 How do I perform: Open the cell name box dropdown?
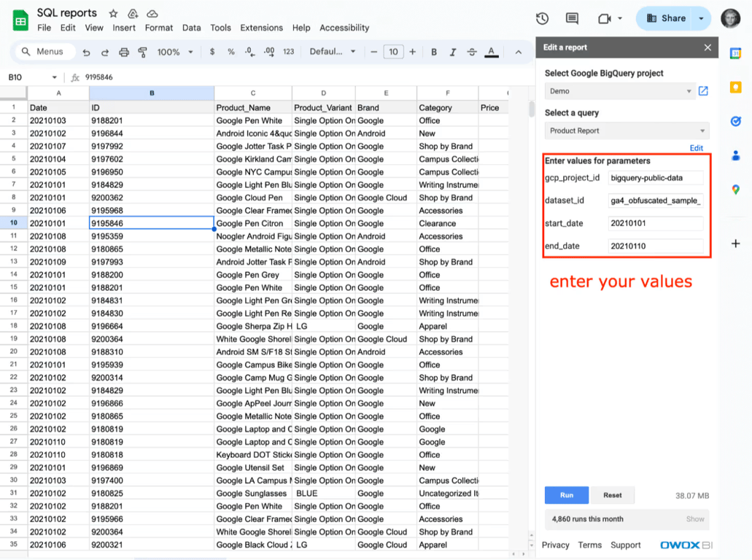pyautogui.click(x=54, y=77)
